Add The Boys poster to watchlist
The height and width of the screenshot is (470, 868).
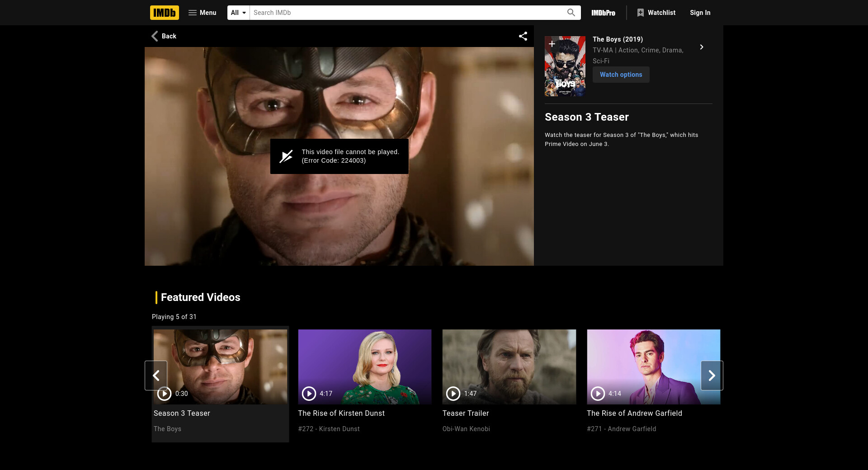552,44
